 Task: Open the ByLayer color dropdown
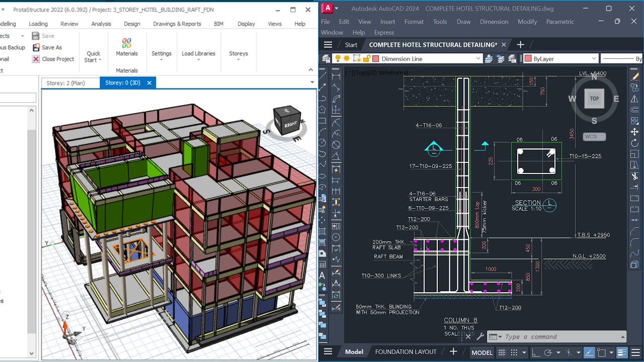(594, 59)
